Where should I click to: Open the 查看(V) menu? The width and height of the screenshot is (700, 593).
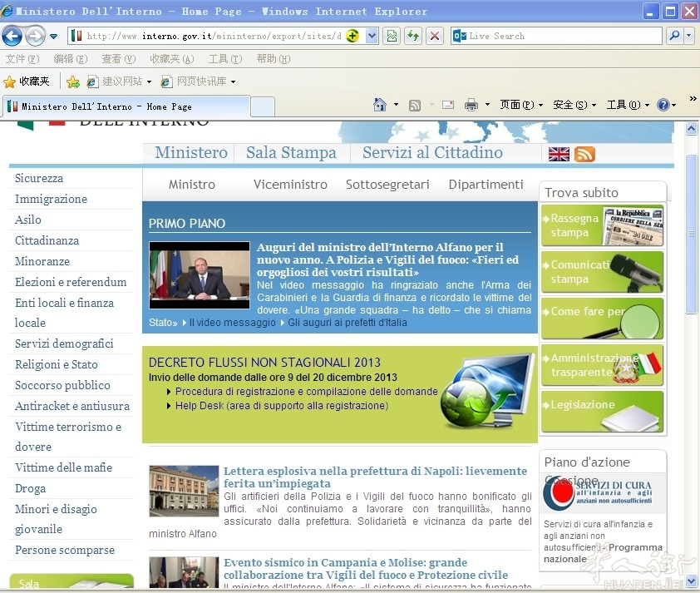pyautogui.click(x=119, y=59)
